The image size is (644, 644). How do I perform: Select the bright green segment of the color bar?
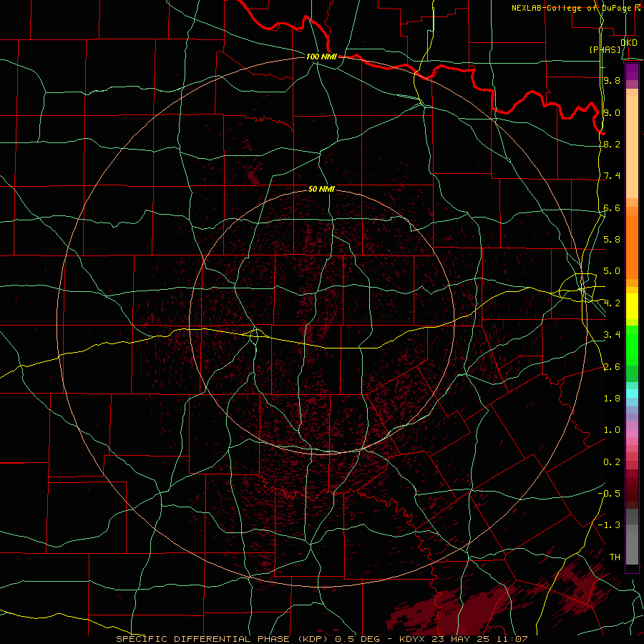632,345
